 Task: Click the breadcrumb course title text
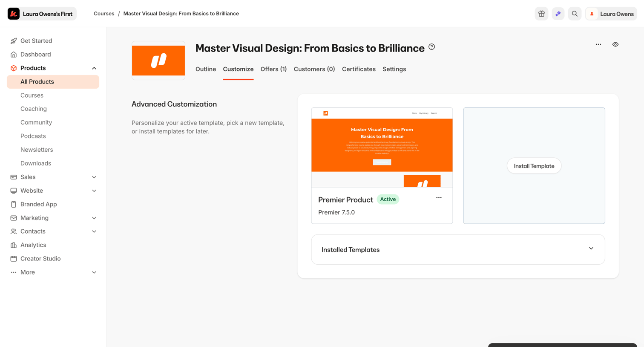tap(181, 14)
